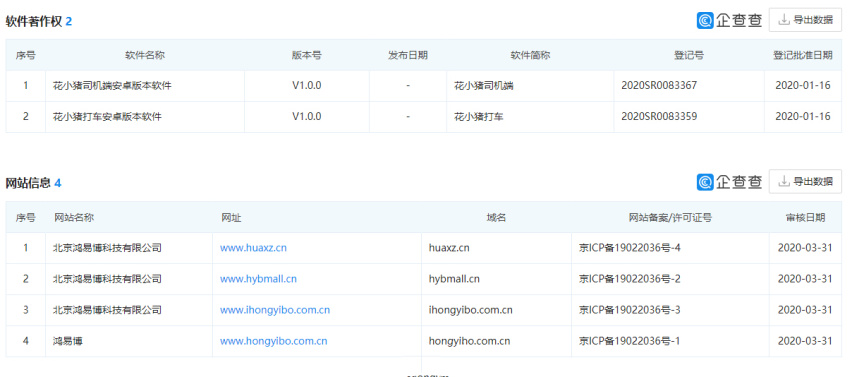Viewport: 852px width, 377px height.
Task: Click the V1.0.0 version for 花小猪司机端
Action: [x=306, y=85]
